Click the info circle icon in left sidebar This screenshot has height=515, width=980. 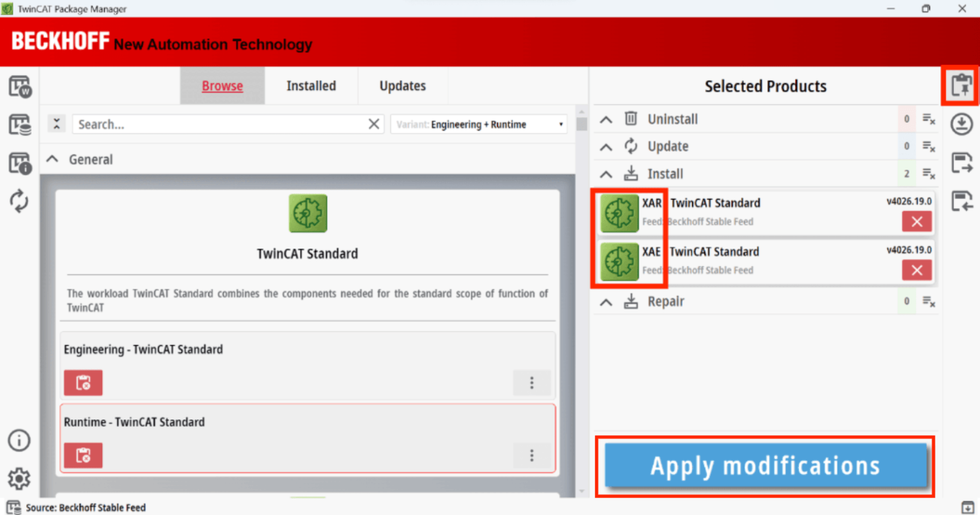[19, 440]
